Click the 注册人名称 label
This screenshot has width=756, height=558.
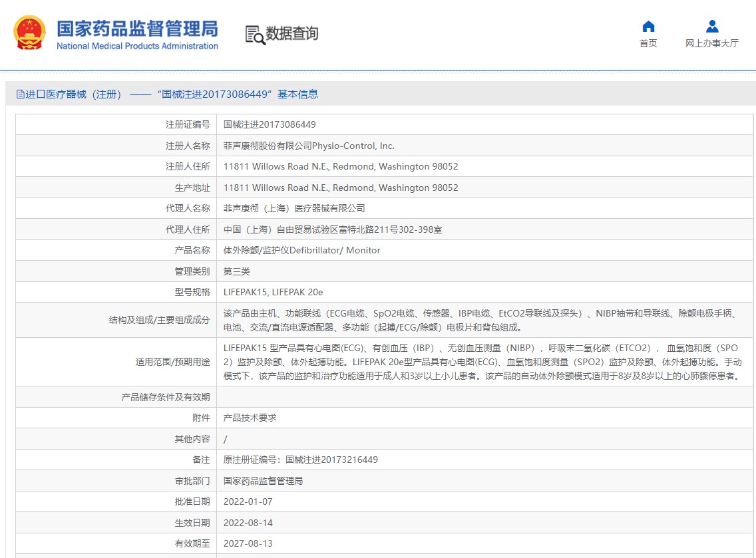coord(188,146)
